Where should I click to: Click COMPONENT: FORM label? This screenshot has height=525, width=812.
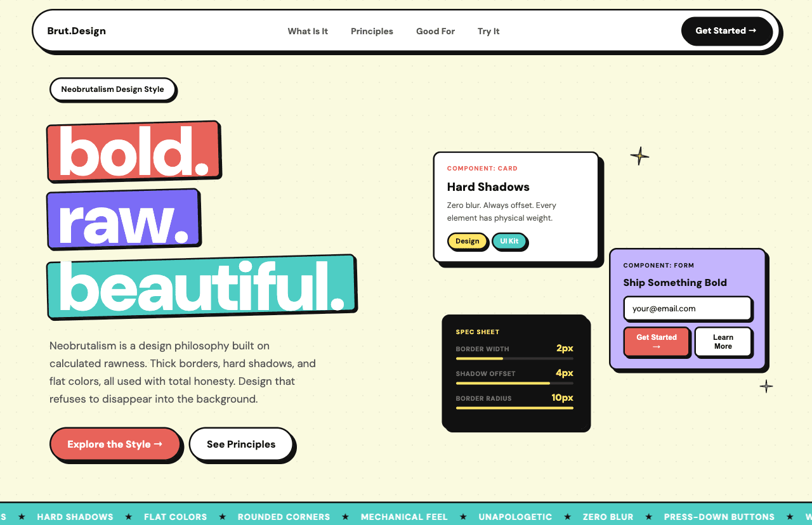(658, 266)
